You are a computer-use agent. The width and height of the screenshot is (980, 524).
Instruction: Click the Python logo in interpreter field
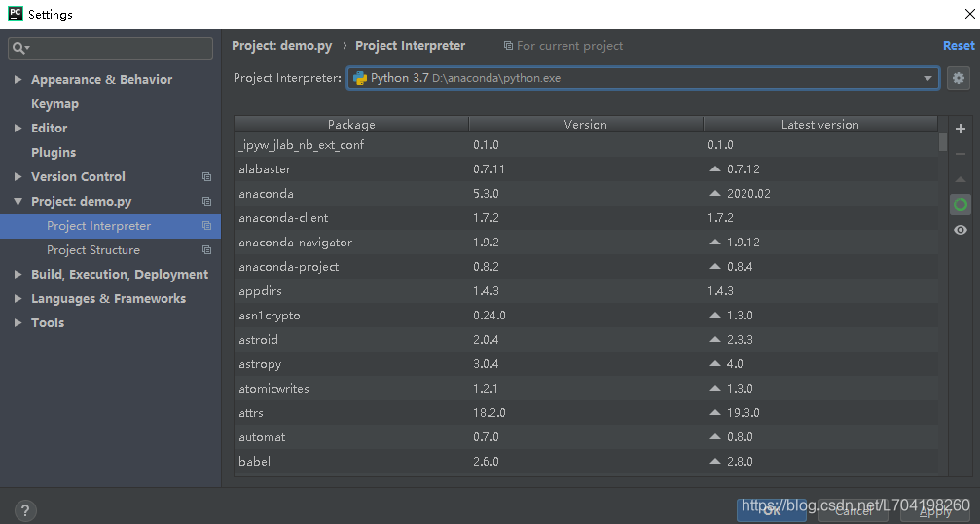[x=360, y=78]
